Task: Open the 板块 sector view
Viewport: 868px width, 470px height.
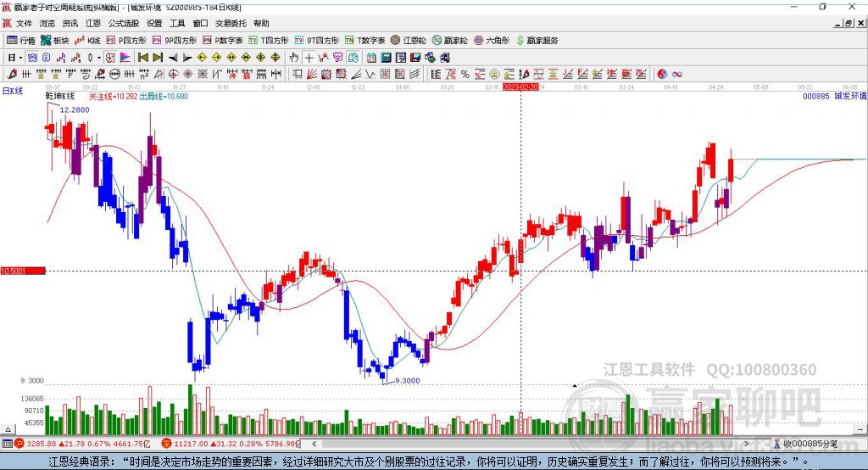Action: click(x=54, y=41)
